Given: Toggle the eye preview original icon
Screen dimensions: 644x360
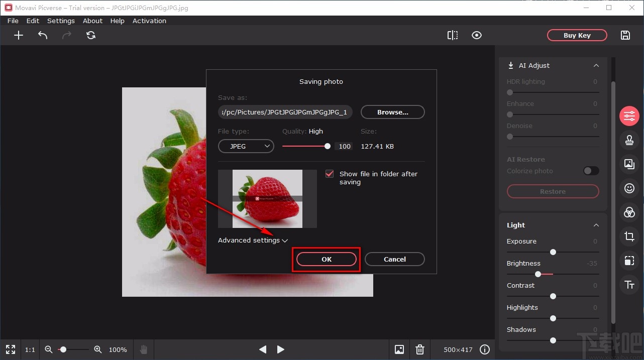Looking at the screenshot, I should pos(477,35).
